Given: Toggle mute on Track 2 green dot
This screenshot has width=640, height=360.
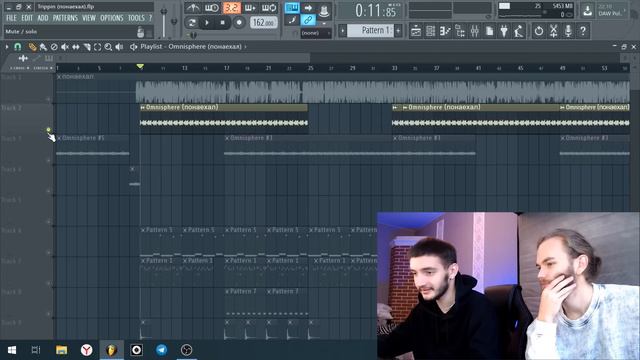Looking at the screenshot, I should [48, 130].
